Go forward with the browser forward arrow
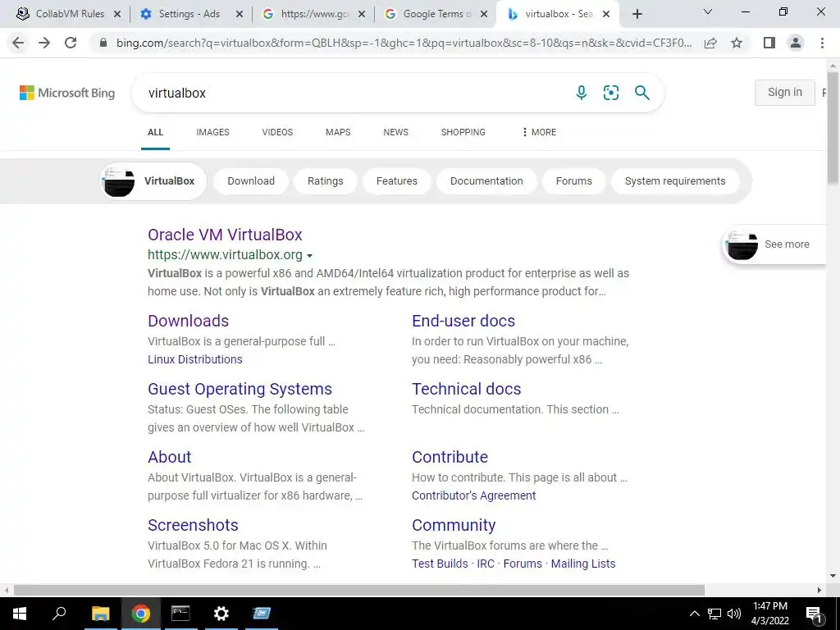Image resolution: width=840 pixels, height=630 pixels. coord(44,43)
